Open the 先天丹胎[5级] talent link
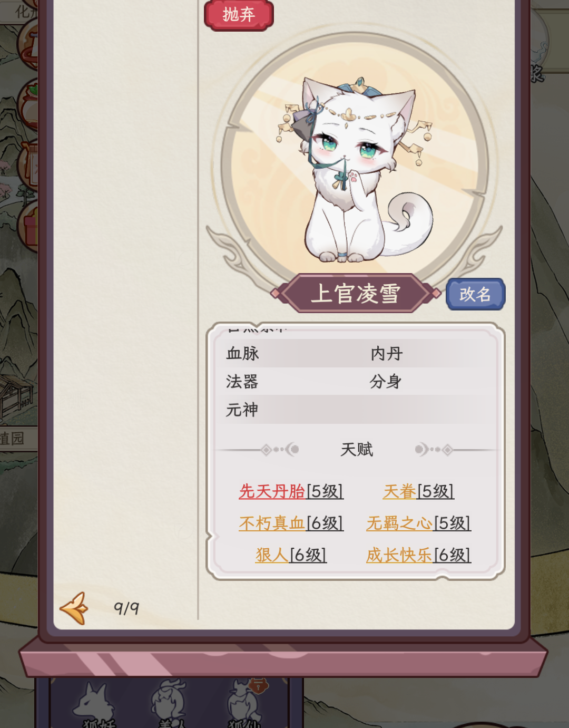Viewport: 569px width, 728px height. 291,491
